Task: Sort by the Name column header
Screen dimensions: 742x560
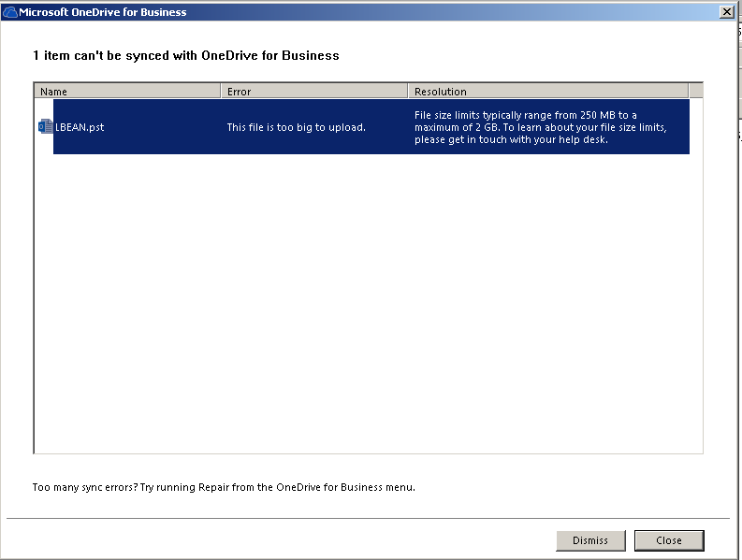Action: pyautogui.click(x=127, y=91)
